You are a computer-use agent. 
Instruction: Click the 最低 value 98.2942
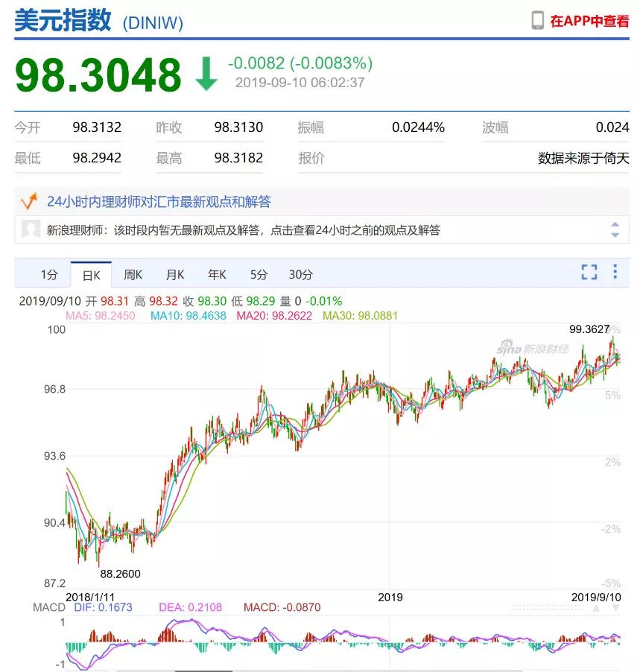pos(97,158)
